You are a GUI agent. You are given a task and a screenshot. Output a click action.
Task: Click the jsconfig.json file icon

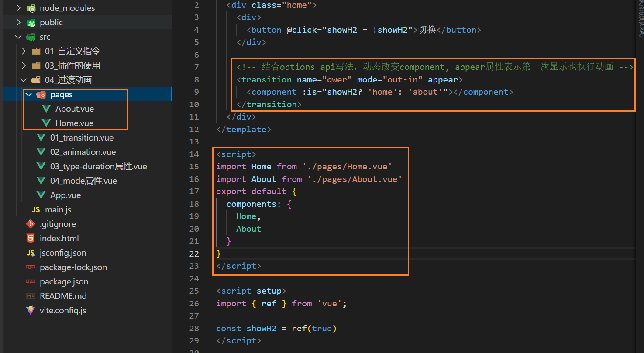[31, 253]
